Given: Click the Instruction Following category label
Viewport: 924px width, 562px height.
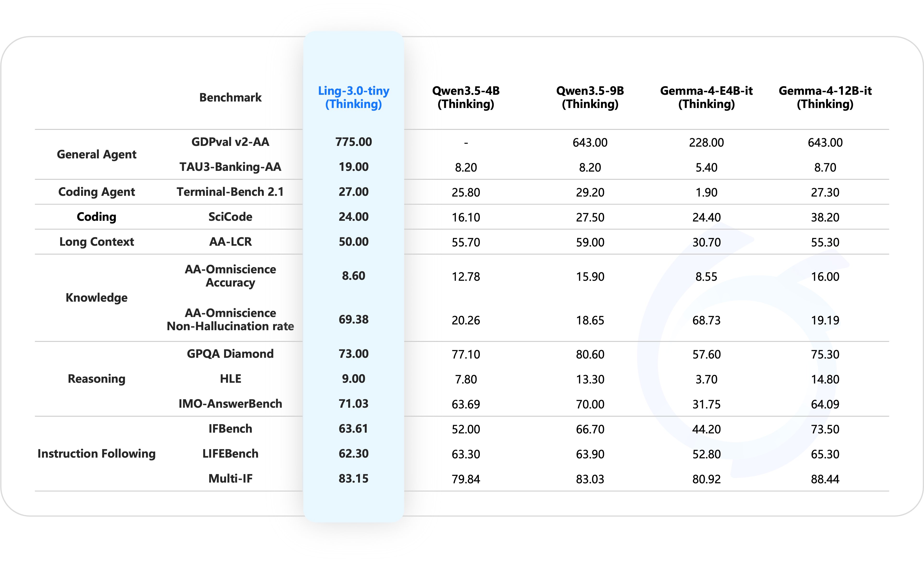Looking at the screenshot, I should click(96, 454).
